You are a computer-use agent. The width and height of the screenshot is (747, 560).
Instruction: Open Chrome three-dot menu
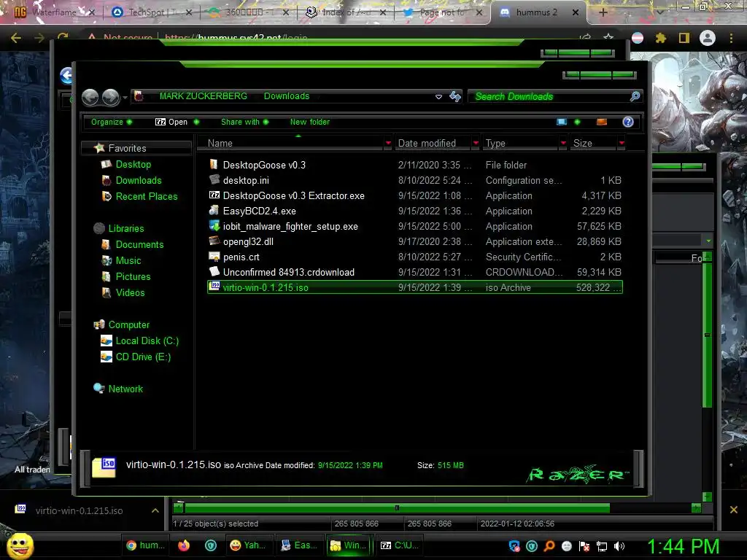point(731,38)
